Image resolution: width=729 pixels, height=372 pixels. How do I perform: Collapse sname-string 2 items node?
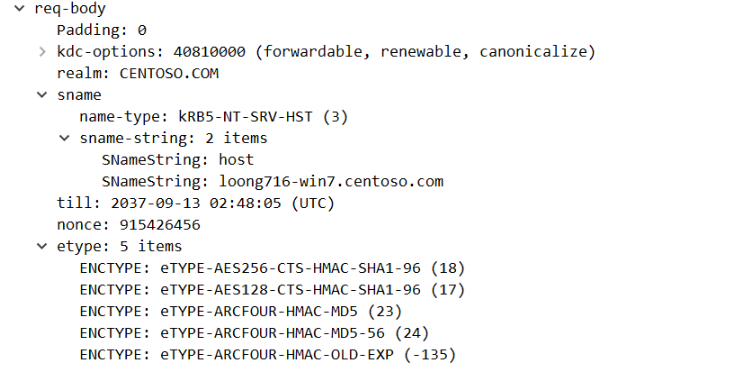[64, 138]
